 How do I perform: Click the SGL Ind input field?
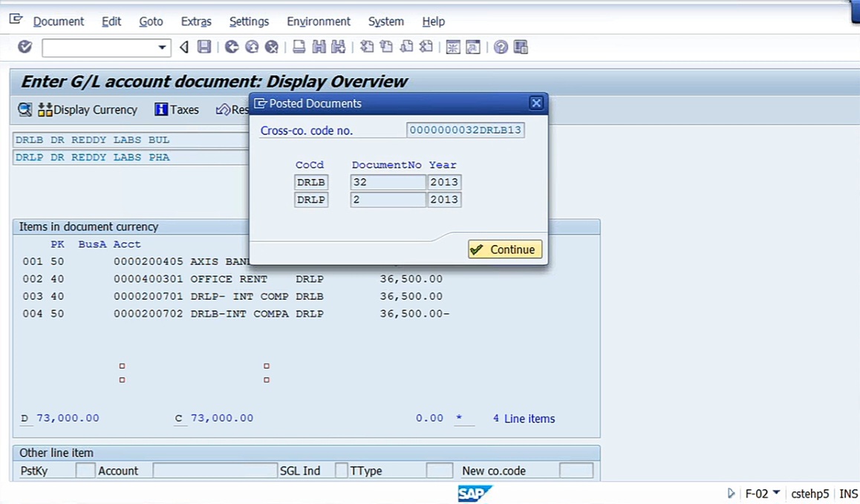pyautogui.click(x=341, y=471)
